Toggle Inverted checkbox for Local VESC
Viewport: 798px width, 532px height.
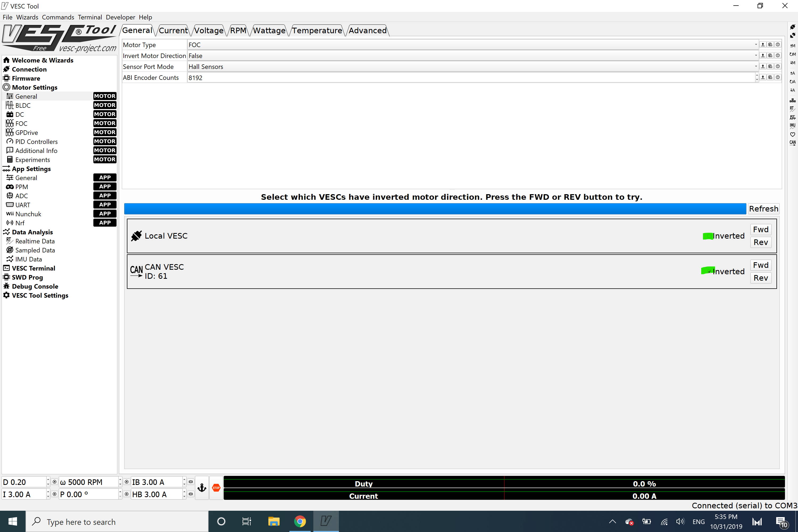pos(709,236)
